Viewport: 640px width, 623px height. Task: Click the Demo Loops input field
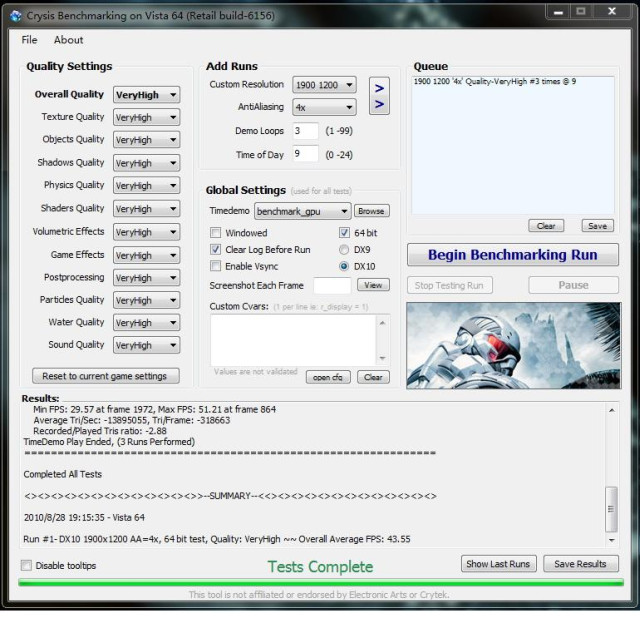point(305,131)
